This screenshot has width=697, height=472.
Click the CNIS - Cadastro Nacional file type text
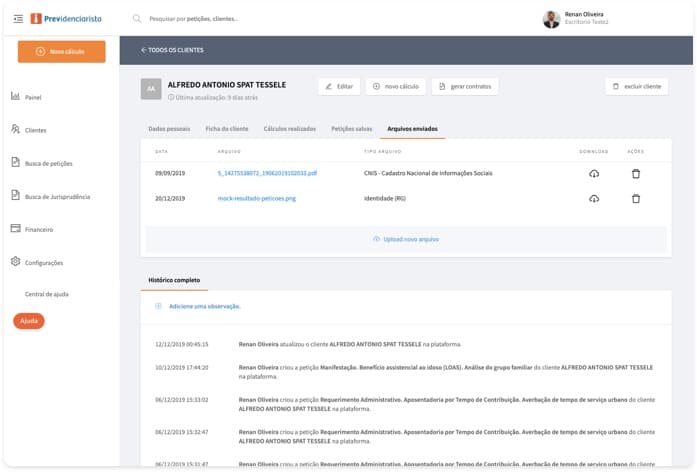tap(428, 173)
